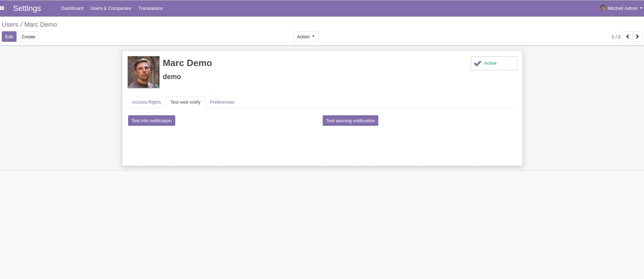Image resolution: width=644 pixels, height=279 pixels.
Task: Click Marc Demo profile photo
Action: [144, 72]
